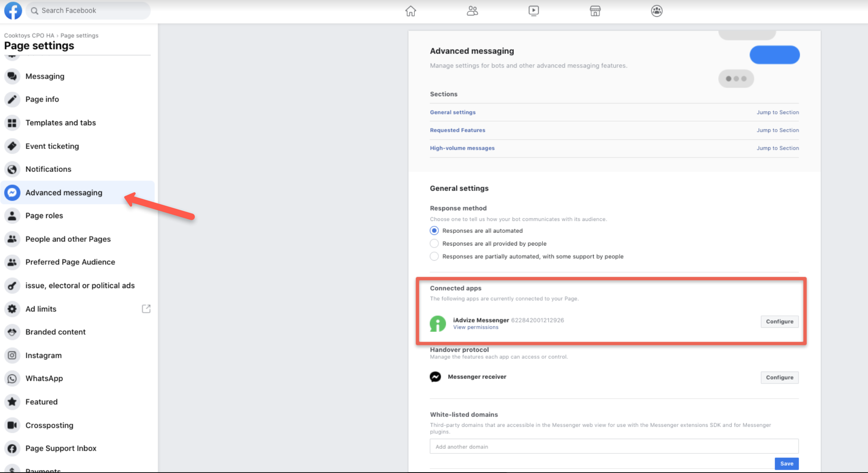Click the People and other Pages icon
The width and height of the screenshot is (868, 473).
(12, 239)
